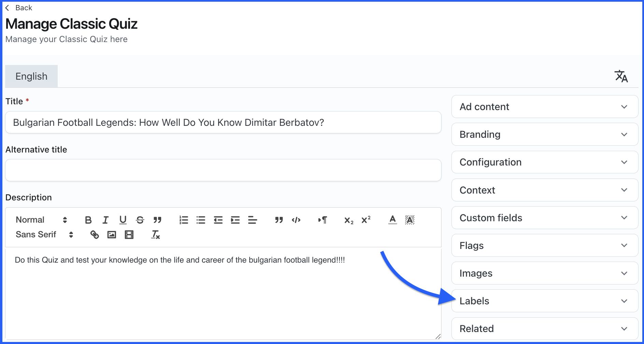Open the translation language icon
Screen dimensions: 644x344
click(621, 76)
